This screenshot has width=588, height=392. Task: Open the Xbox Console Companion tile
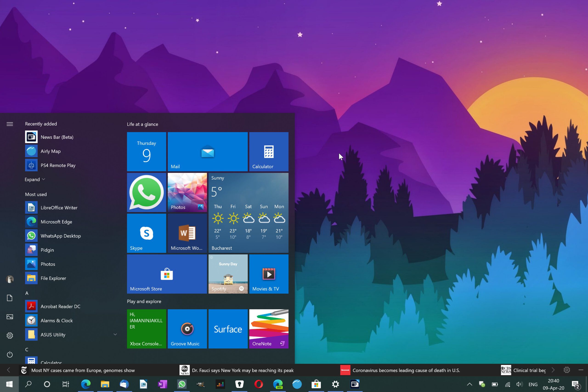[147, 329]
